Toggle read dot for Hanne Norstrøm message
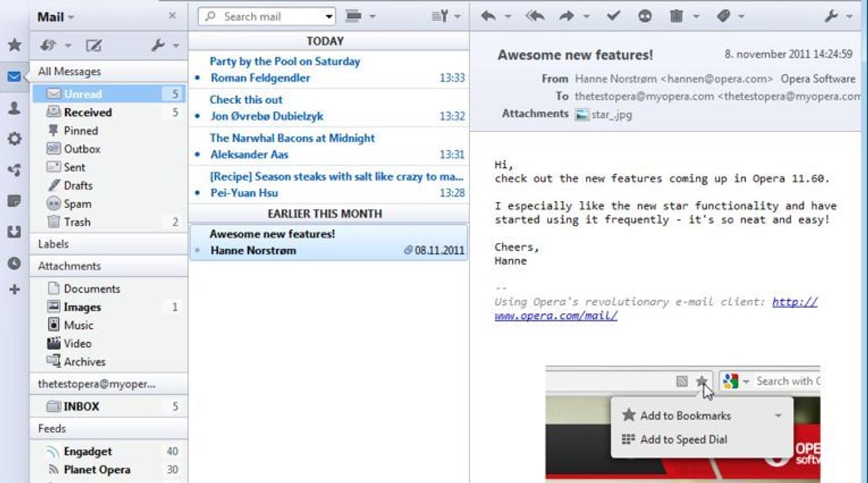This screenshot has width=868, height=483. click(x=197, y=251)
